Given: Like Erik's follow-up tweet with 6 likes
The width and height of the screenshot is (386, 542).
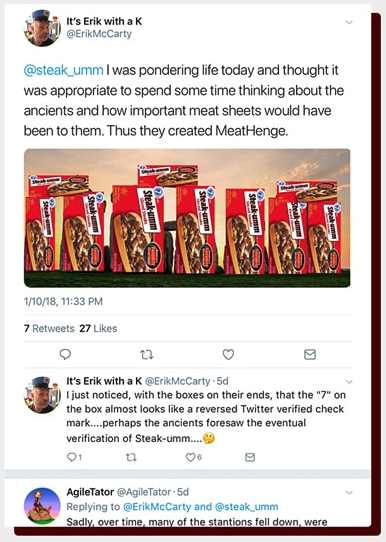Looking at the screenshot, I should (194, 457).
